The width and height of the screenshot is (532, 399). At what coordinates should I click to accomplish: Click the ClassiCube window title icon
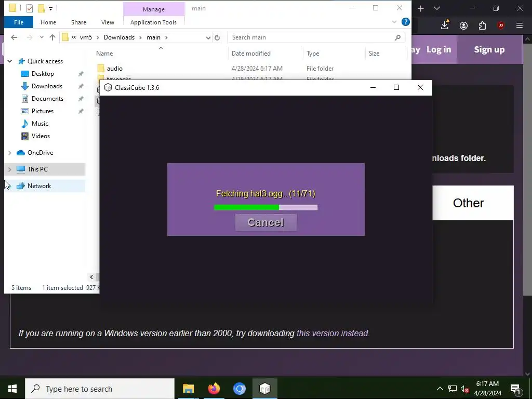(x=108, y=87)
